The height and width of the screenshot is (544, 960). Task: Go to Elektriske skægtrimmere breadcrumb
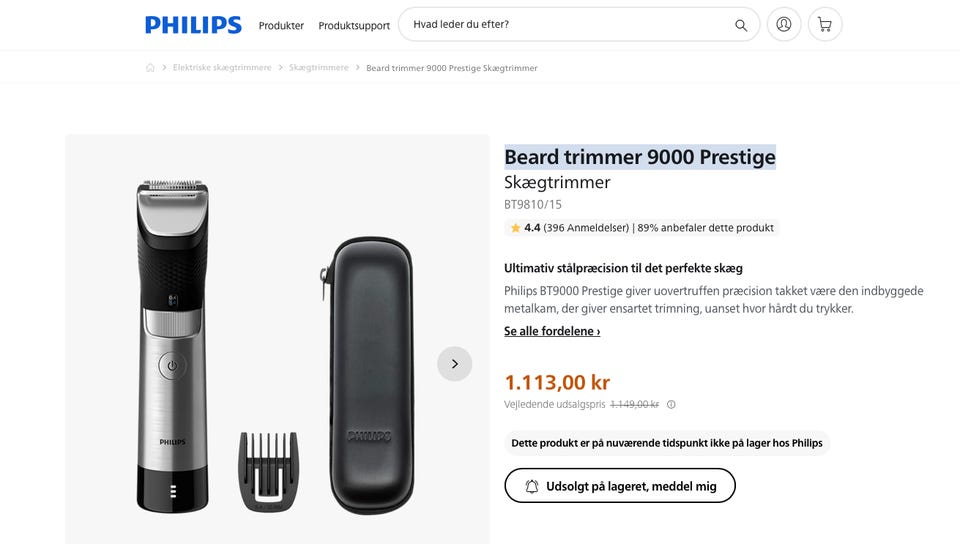click(x=222, y=68)
